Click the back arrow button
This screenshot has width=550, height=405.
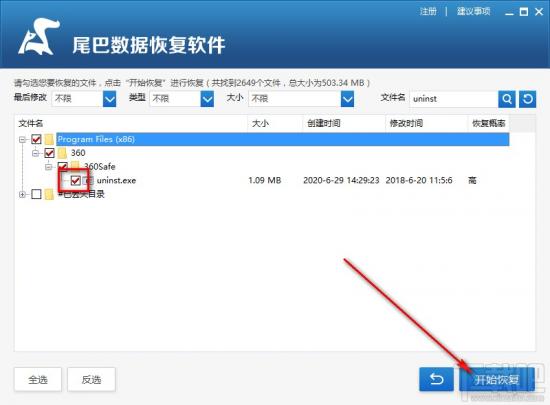[x=436, y=379]
